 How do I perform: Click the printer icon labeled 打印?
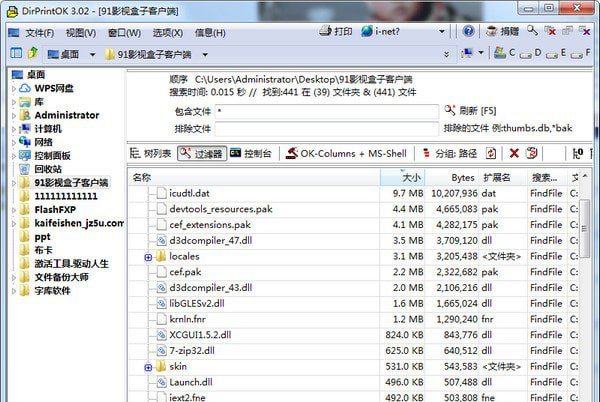(325, 31)
